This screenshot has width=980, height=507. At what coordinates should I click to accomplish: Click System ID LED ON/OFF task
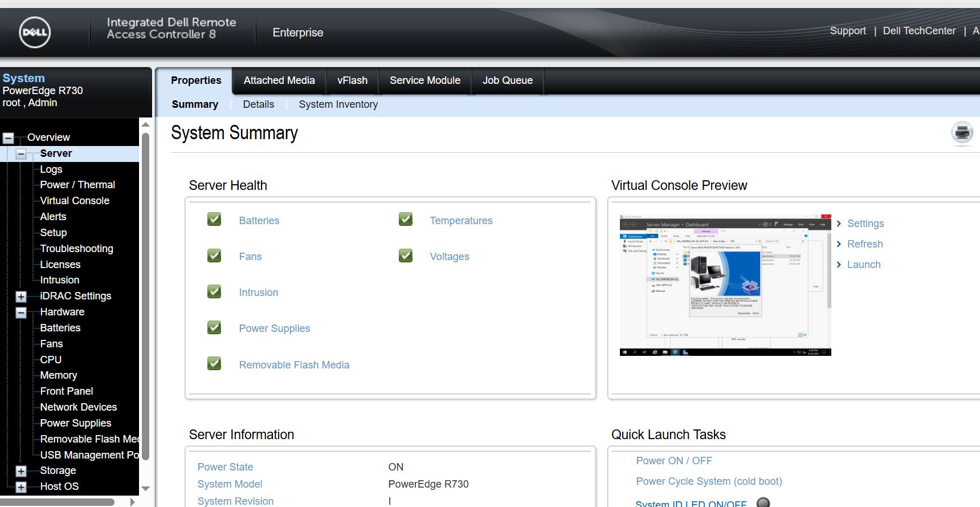pos(691,504)
